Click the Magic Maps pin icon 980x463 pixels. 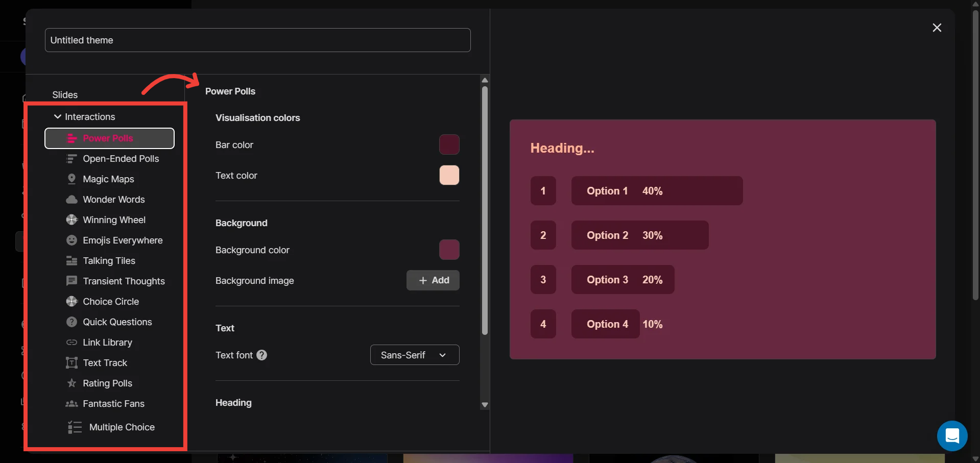pyautogui.click(x=71, y=179)
